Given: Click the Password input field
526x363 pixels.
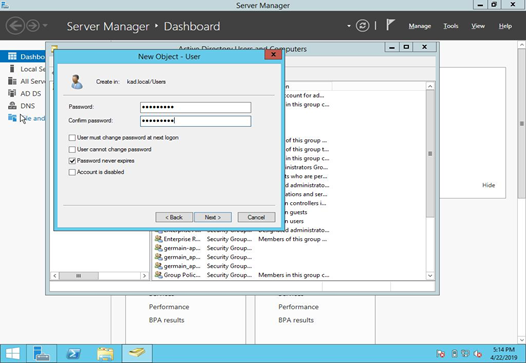Looking at the screenshot, I should 195,107.
